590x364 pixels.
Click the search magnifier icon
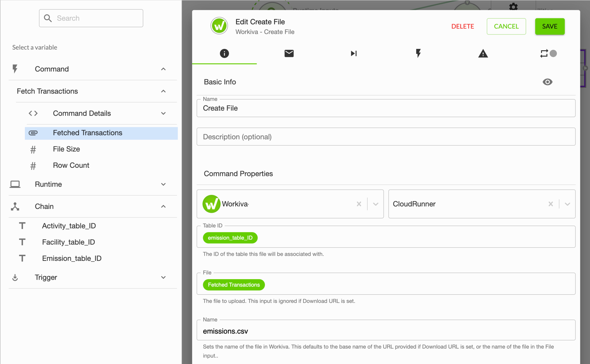click(x=48, y=18)
